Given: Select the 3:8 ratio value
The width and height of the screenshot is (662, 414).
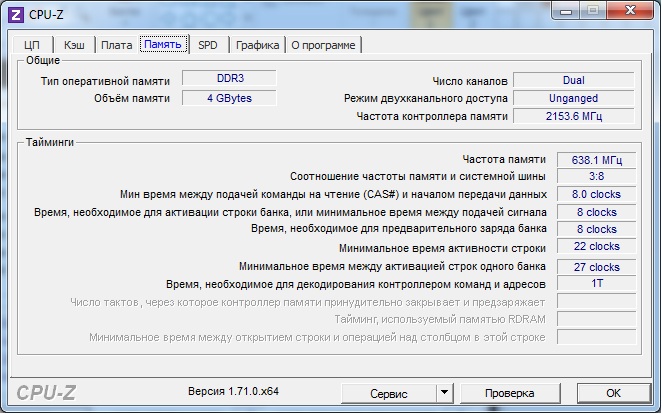Looking at the screenshot, I should click(597, 176).
